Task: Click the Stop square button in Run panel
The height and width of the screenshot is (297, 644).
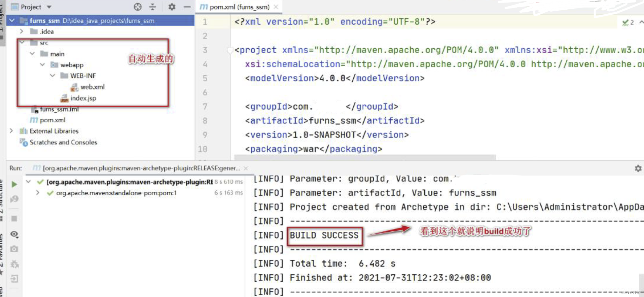Action: 14,218
